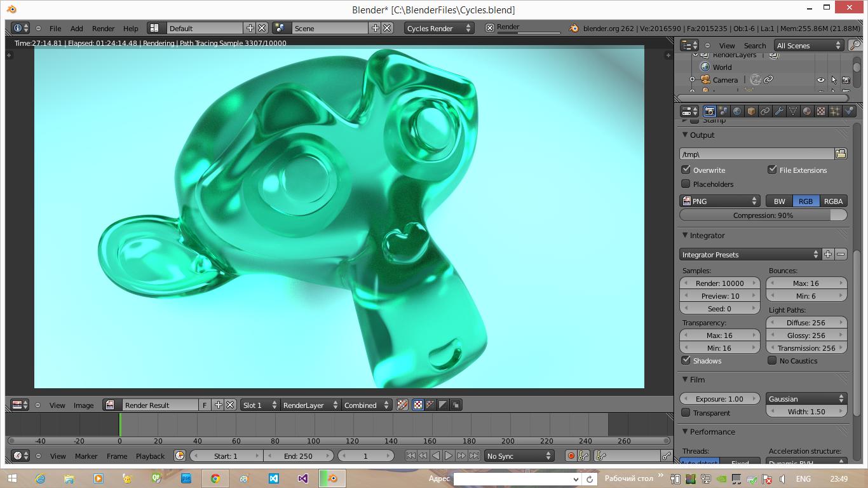
Task: Click the outliner search magnifier icon
Action: tap(855, 45)
